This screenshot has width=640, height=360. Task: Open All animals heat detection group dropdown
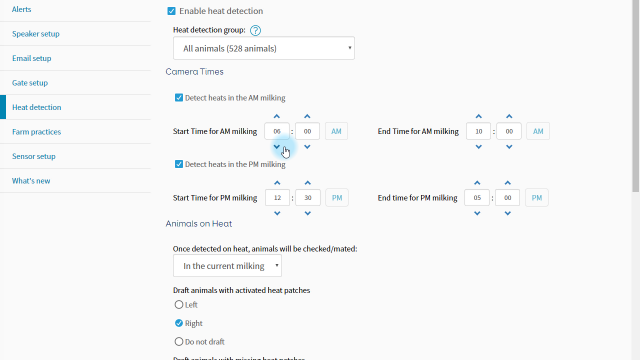[264, 49]
